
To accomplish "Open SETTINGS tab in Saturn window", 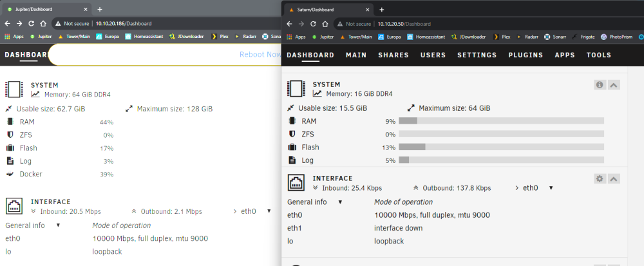I will coord(477,55).
